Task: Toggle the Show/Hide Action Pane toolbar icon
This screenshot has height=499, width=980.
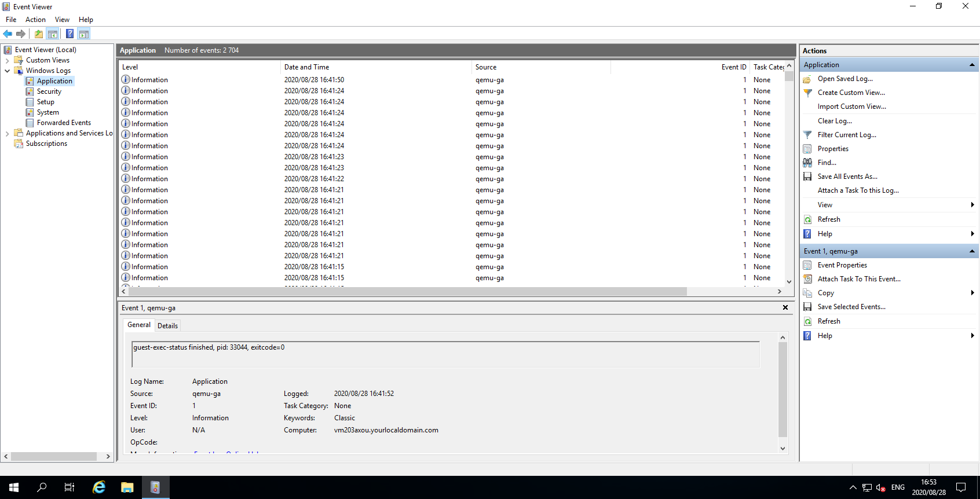Action: [x=84, y=34]
